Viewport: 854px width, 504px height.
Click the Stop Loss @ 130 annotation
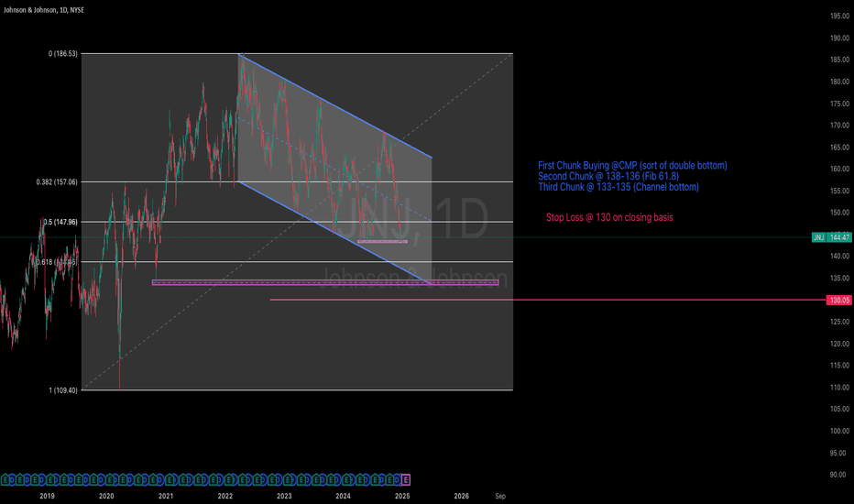[x=609, y=217]
